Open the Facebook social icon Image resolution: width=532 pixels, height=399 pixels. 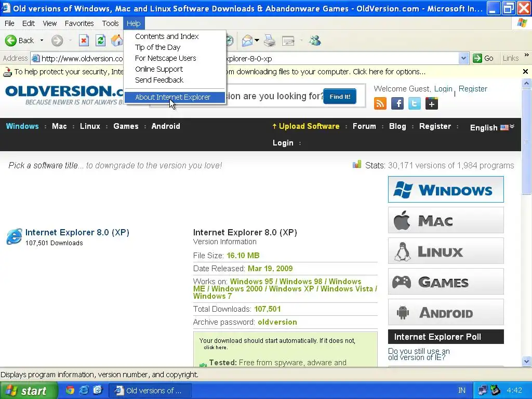[x=397, y=103]
